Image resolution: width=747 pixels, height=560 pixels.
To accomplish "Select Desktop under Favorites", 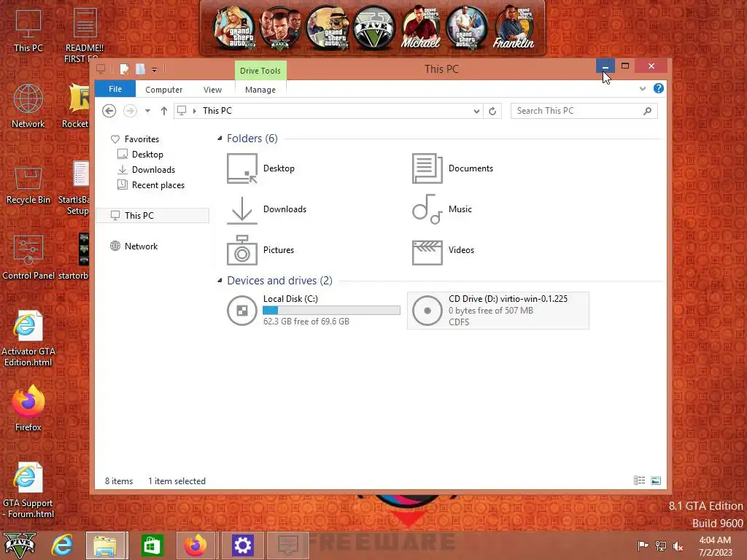I will tap(147, 155).
